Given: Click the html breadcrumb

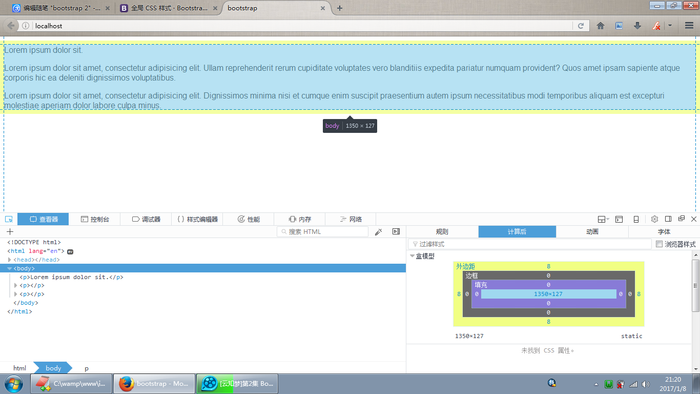Looking at the screenshot, I should click(20, 368).
